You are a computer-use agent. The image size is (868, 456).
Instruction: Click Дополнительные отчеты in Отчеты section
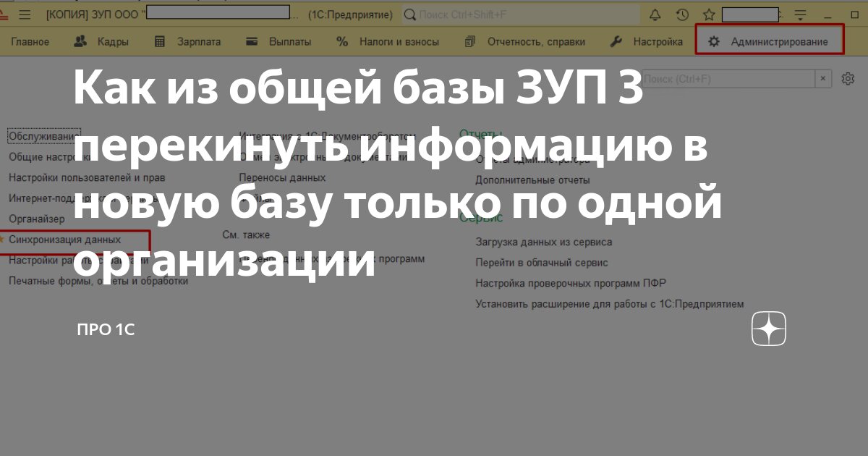(x=532, y=180)
